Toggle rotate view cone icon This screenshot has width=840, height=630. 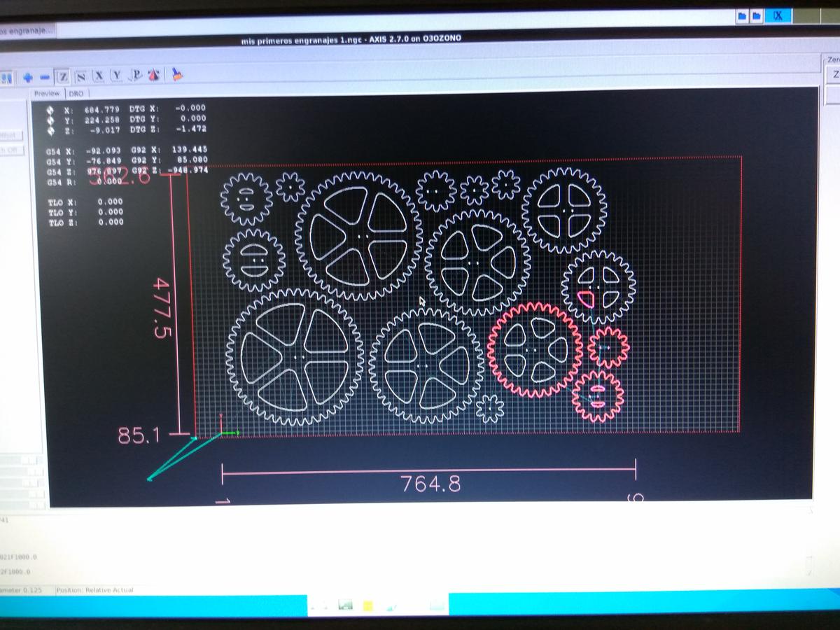[155, 74]
